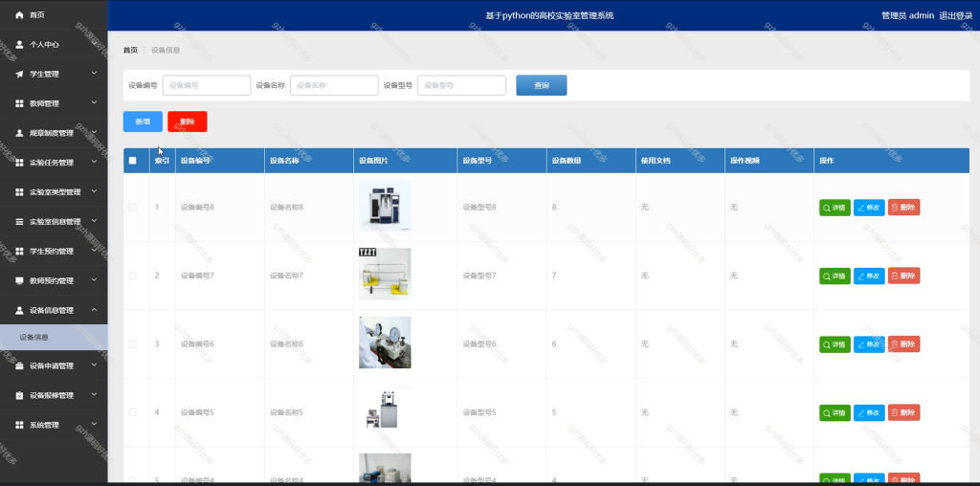980x486 pixels.
Task: Click the 设备名称 search input field
Action: coord(334,85)
